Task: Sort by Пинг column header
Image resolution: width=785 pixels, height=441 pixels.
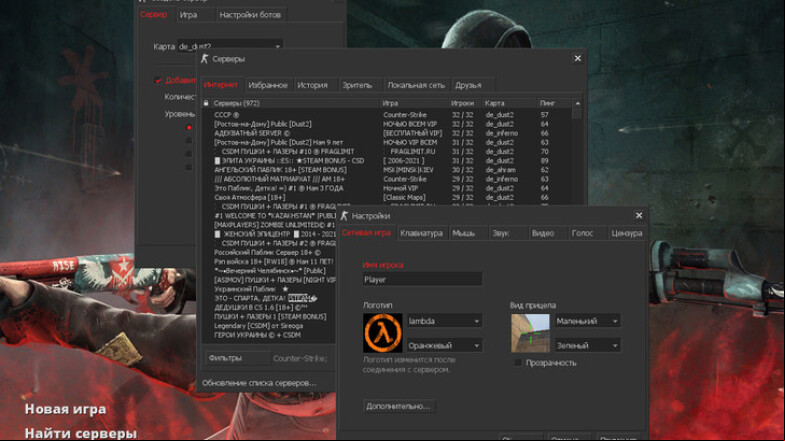Action: pyautogui.click(x=554, y=103)
